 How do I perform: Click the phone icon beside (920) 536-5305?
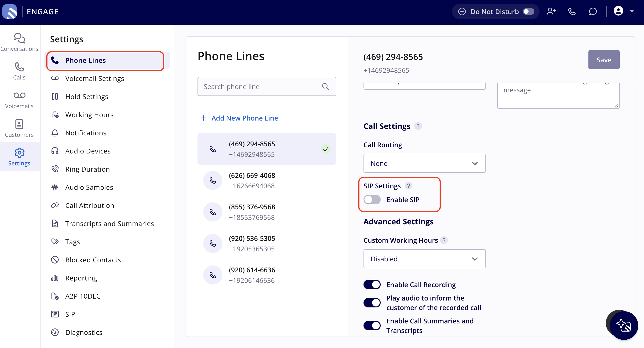(213, 243)
